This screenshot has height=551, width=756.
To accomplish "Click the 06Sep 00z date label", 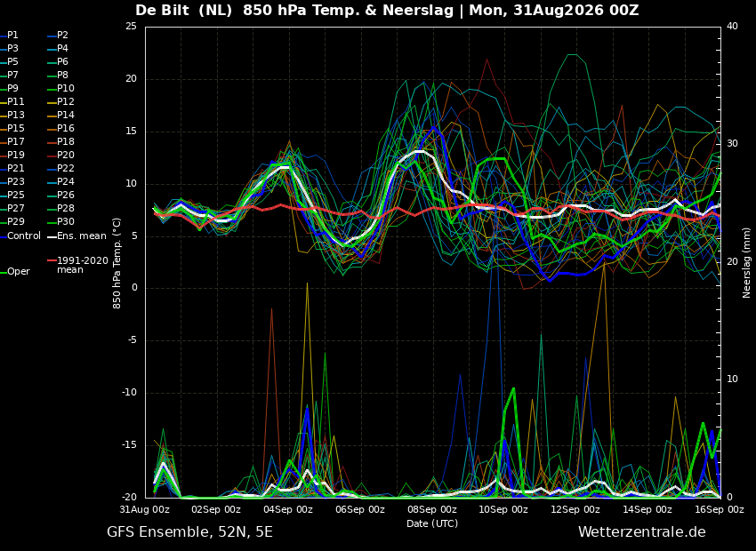I will tap(360, 509).
